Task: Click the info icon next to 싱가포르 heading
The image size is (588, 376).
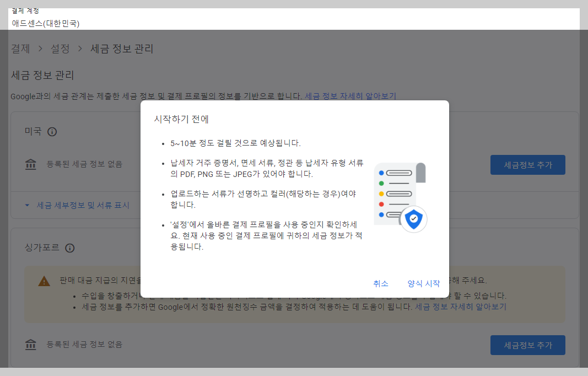Action: coord(69,248)
